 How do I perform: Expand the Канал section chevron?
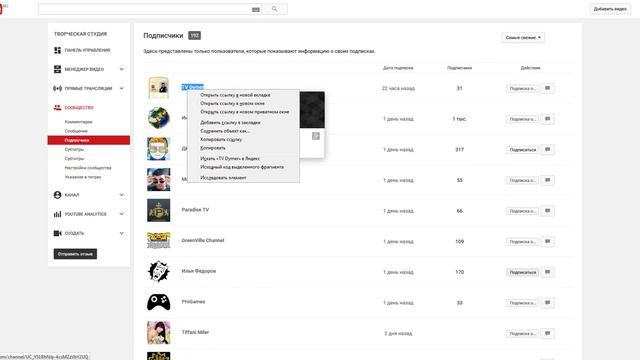[x=121, y=195]
